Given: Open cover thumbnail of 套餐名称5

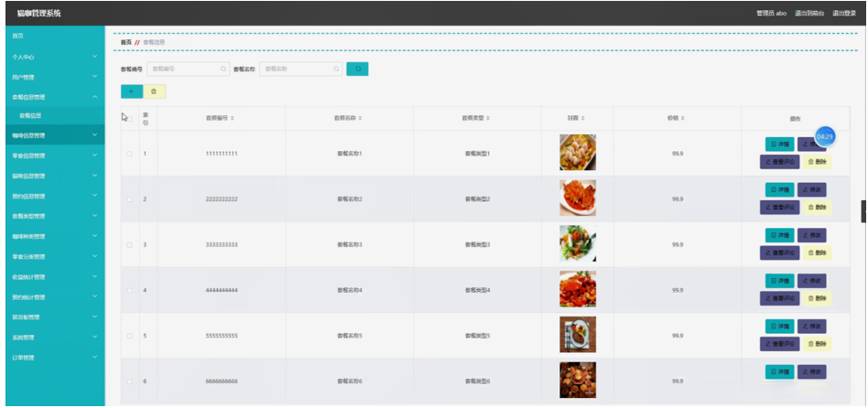Looking at the screenshot, I should pyautogui.click(x=578, y=335).
